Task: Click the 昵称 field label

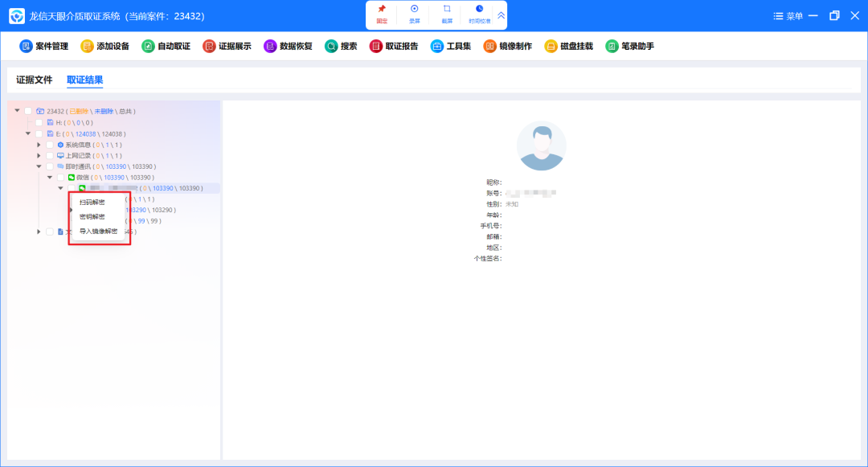Action: (x=493, y=182)
